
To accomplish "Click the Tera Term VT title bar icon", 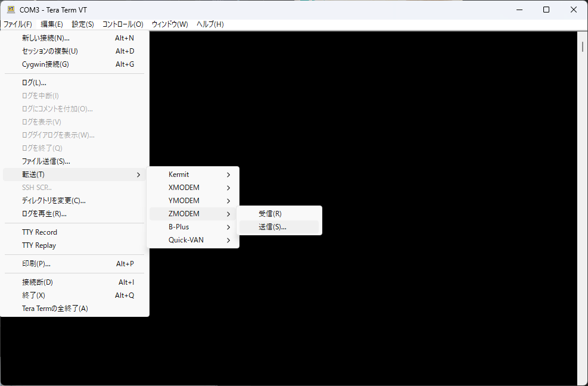I will [11, 10].
